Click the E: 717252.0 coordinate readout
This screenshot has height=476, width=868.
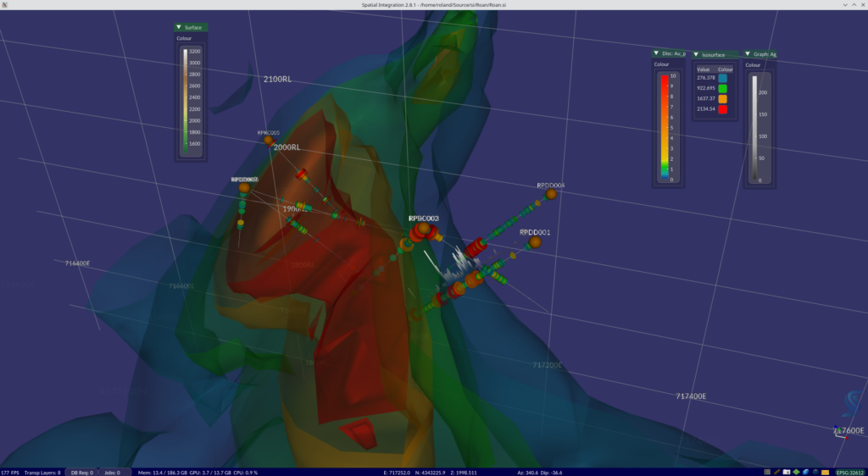(397, 473)
